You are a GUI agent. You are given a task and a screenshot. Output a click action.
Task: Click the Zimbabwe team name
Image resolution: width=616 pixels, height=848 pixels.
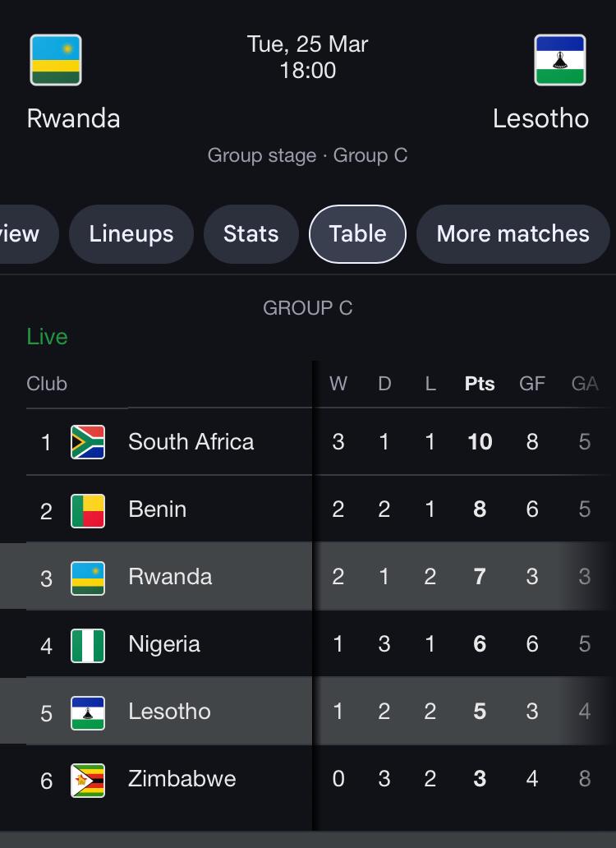coord(182,779)
